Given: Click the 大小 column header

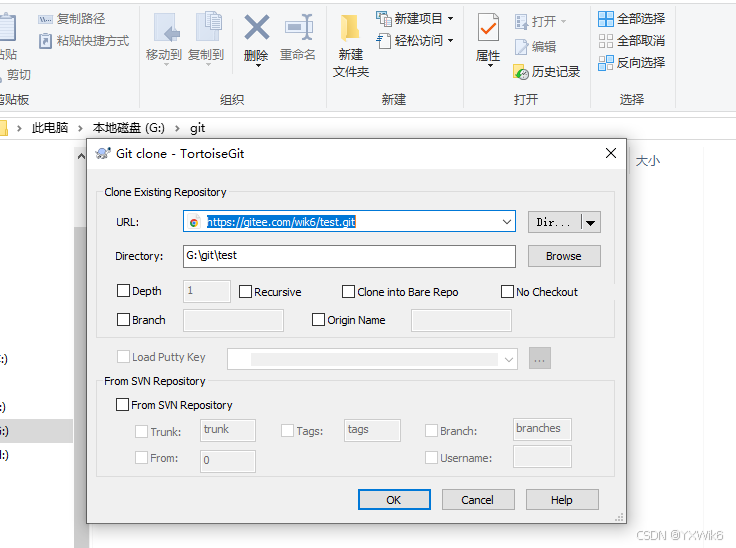Looking at the screenshot, I should pos(648,161).
